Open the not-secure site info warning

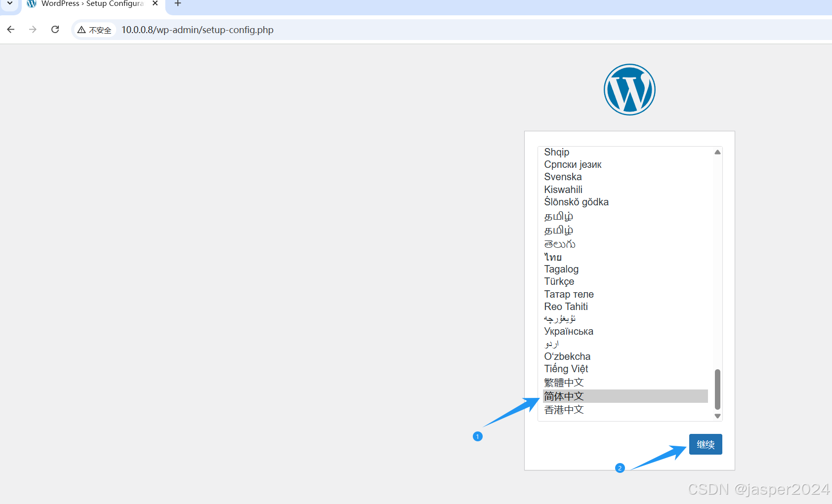pos(95,30)
